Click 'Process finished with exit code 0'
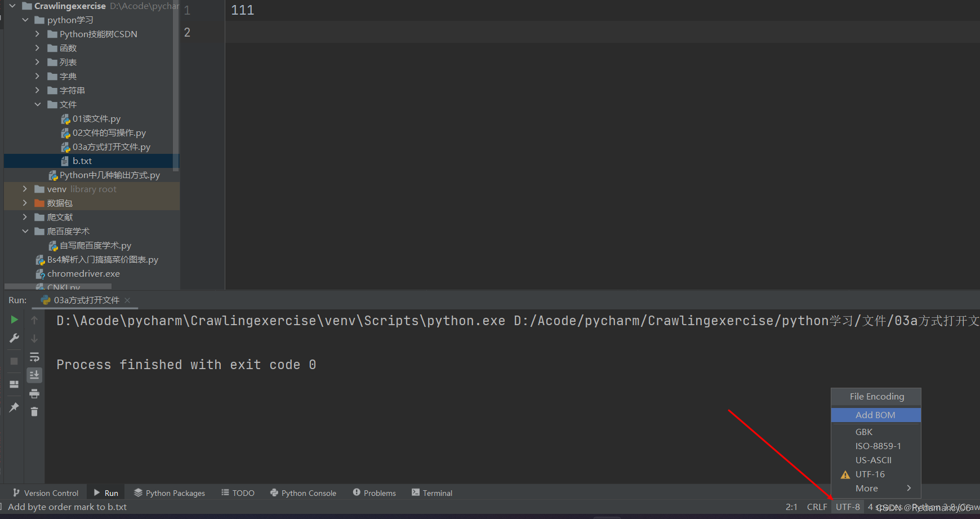Image resolution: width=980 pixels, height=519 pixels. pyautogui.click(x=186, y=365)
